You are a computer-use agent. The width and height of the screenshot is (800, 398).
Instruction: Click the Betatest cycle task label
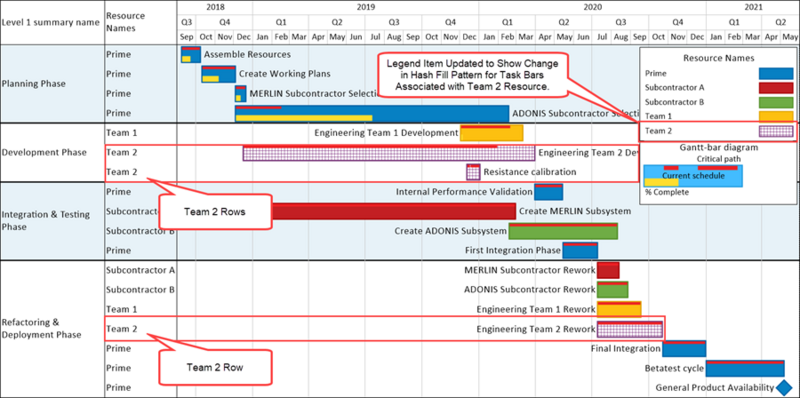click(x=674, y=368)
